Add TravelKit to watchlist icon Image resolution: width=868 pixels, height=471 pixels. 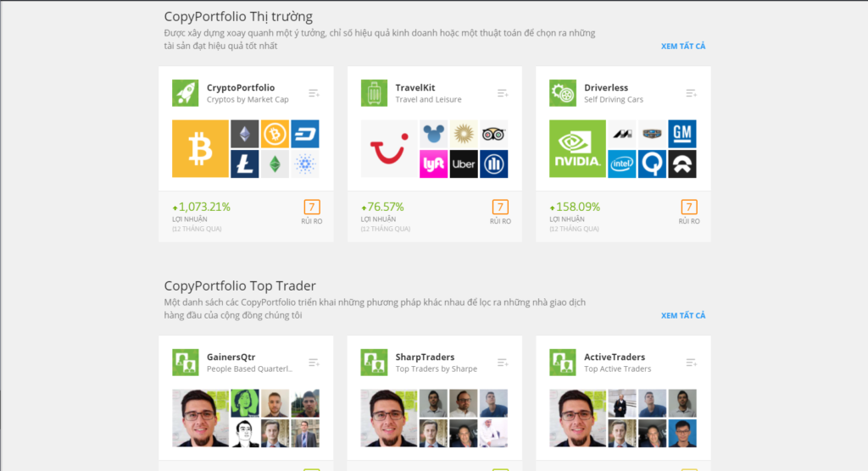503,93
